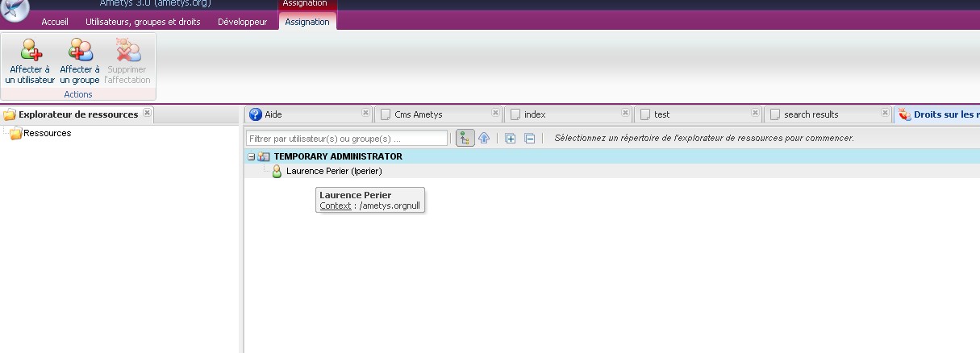
Task: Toggle the tree hierarchy view button
Action: (465, 139)
